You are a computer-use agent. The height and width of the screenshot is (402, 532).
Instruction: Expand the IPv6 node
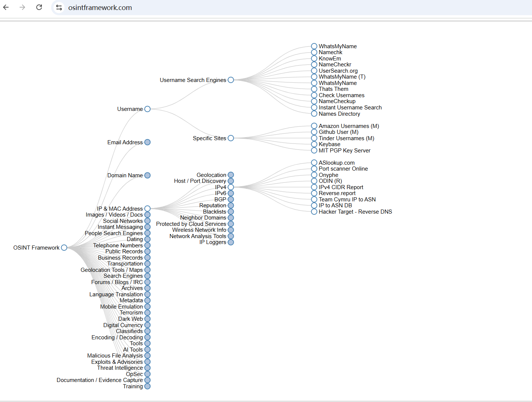click(231, 193)
